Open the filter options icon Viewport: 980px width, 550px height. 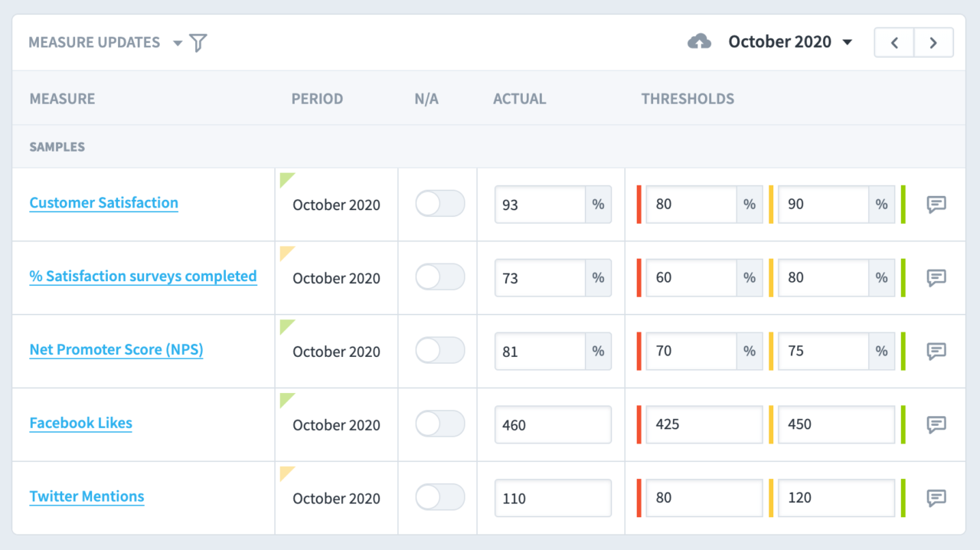198,42
